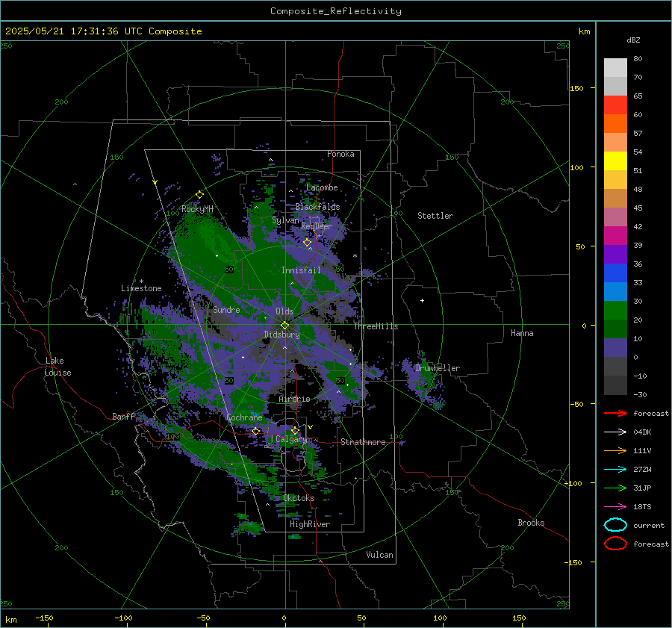Click the yellow diamond marker below RedDeer
Image resolution: width=672 pixels, height=628 pixels.
[308, 243]
